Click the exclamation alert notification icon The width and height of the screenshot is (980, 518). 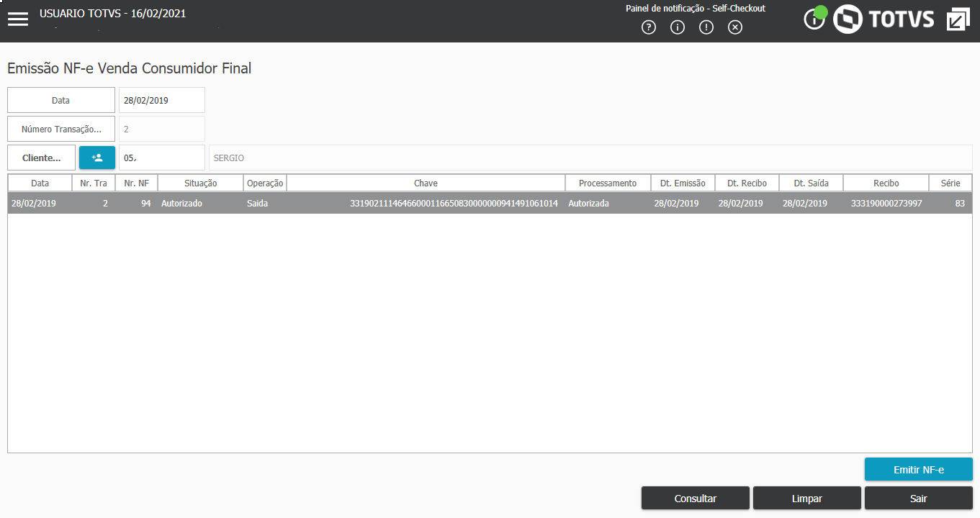(x=706, y=27)
